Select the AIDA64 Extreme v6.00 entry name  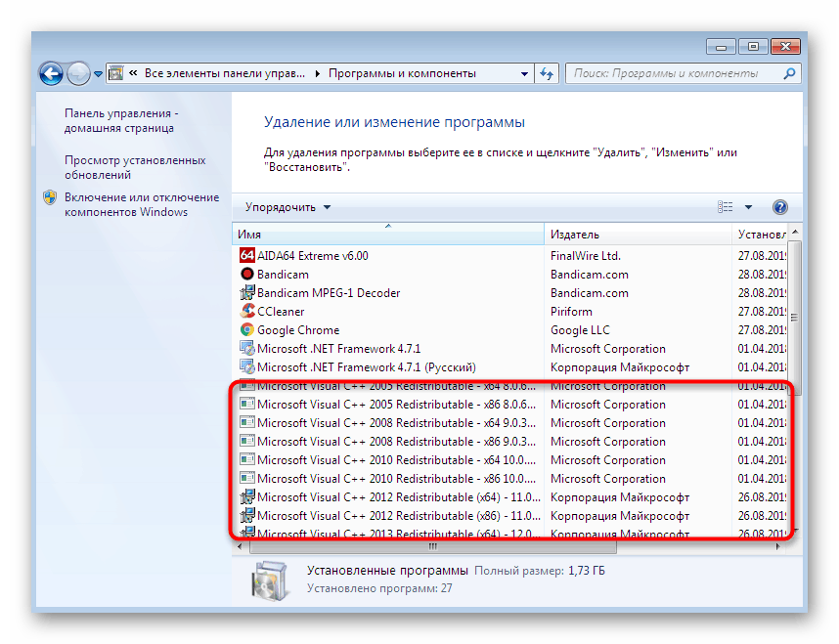[313, 256]
